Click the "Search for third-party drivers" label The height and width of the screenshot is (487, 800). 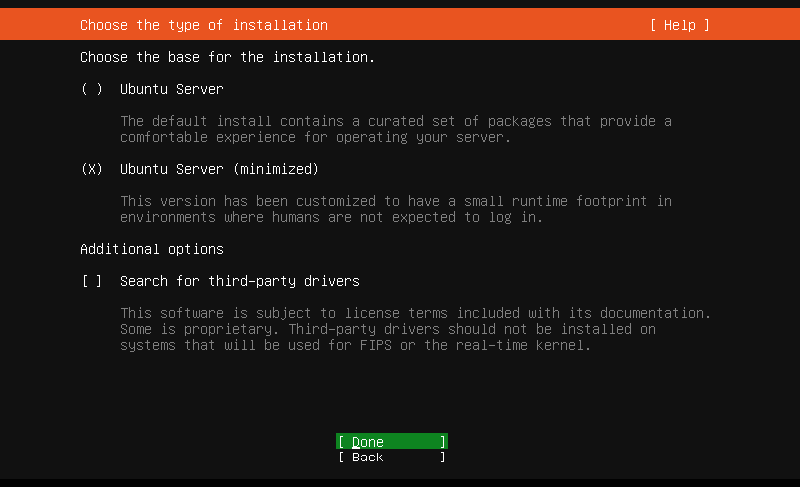239,281
